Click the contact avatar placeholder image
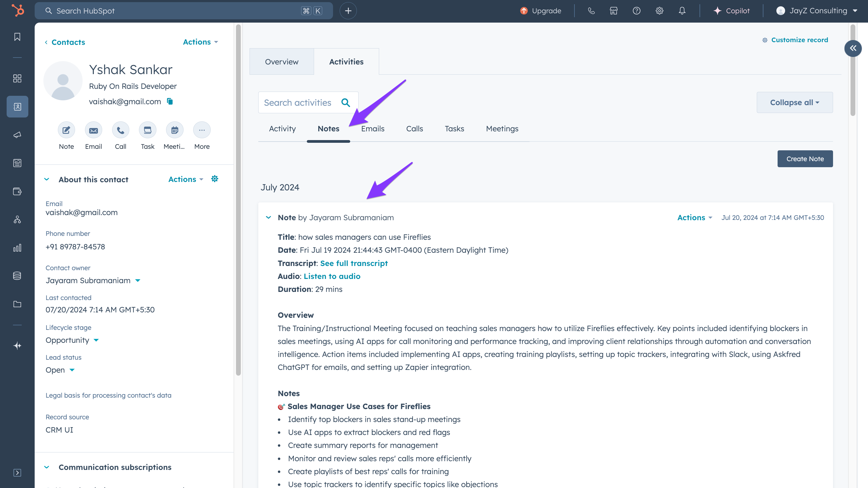The width and height of the screenshot is (868, 488). [x=63, y=81]
